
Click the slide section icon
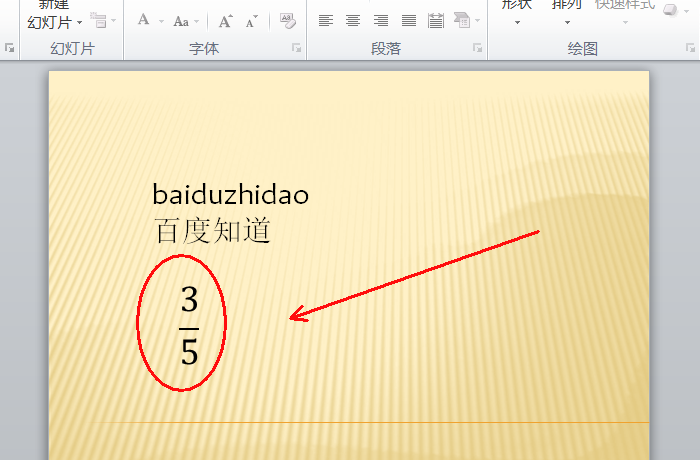click(x=98, y=20)
